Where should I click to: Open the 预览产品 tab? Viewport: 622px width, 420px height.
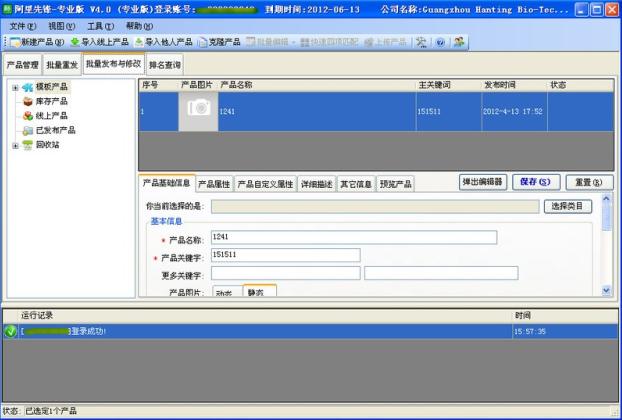pos(395,184)
